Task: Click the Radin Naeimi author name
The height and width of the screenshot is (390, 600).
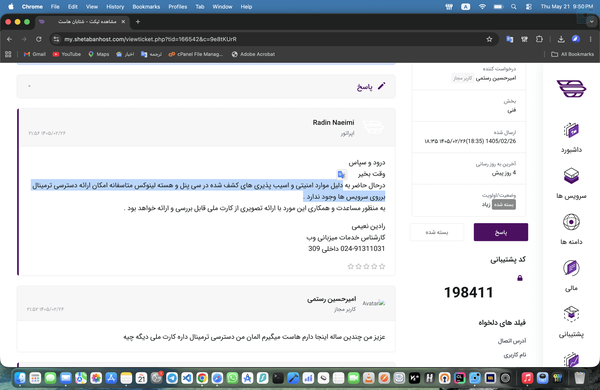Action: tap(333, 122)
